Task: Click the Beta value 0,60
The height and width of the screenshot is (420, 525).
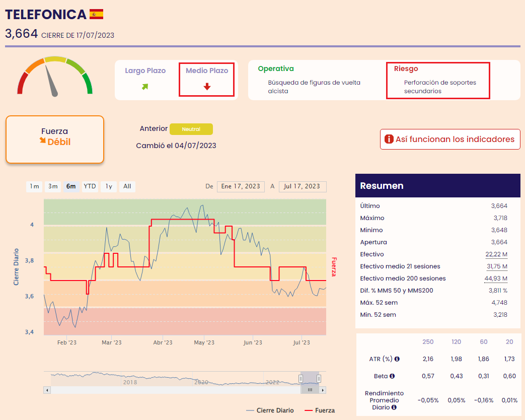Action: (x=509, y=376)
